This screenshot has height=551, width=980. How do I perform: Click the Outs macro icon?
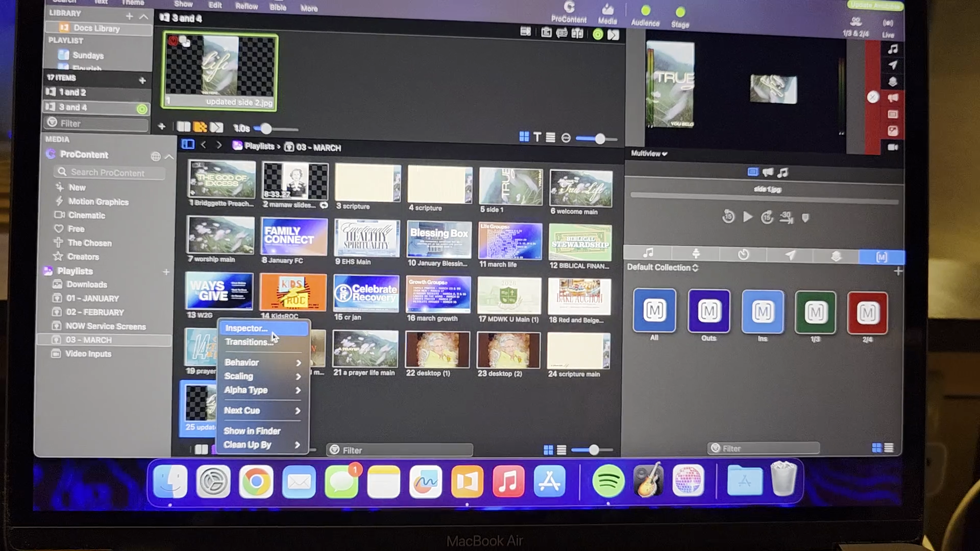[708, 311]
